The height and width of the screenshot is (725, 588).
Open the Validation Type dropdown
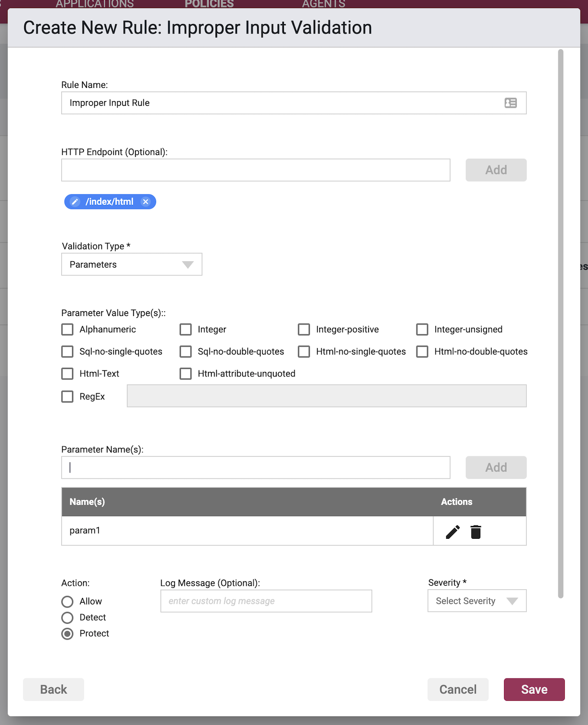132,264
